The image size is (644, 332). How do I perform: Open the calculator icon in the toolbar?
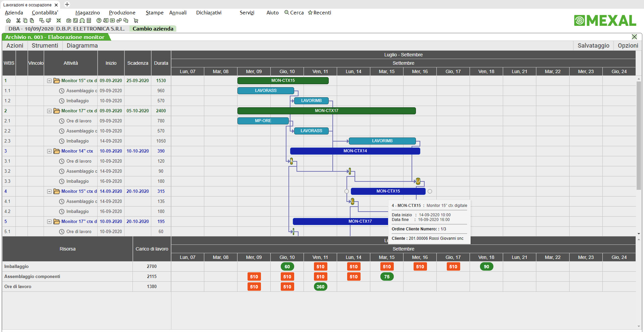(89, 20)
